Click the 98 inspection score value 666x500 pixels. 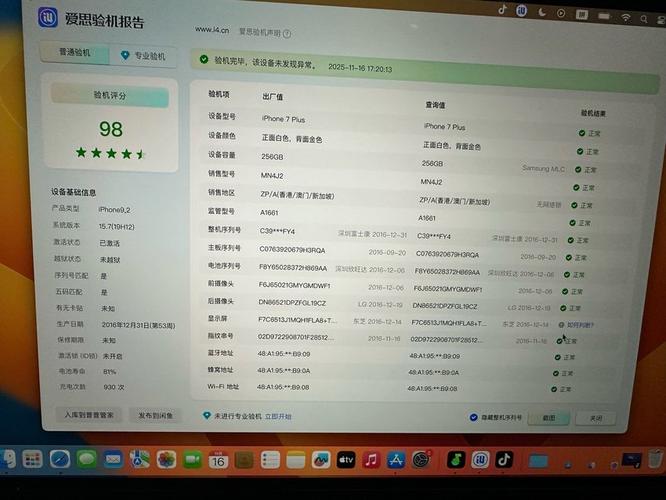(111, 129)
